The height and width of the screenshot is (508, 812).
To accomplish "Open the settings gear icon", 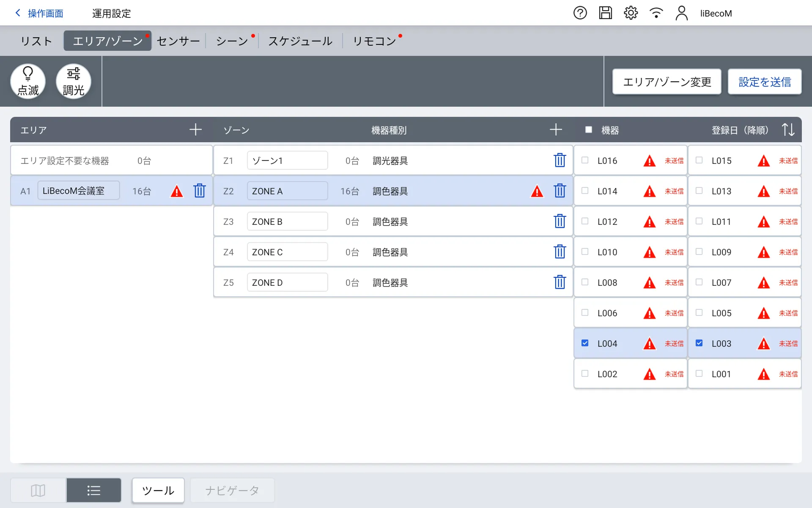I will point(631,13).
